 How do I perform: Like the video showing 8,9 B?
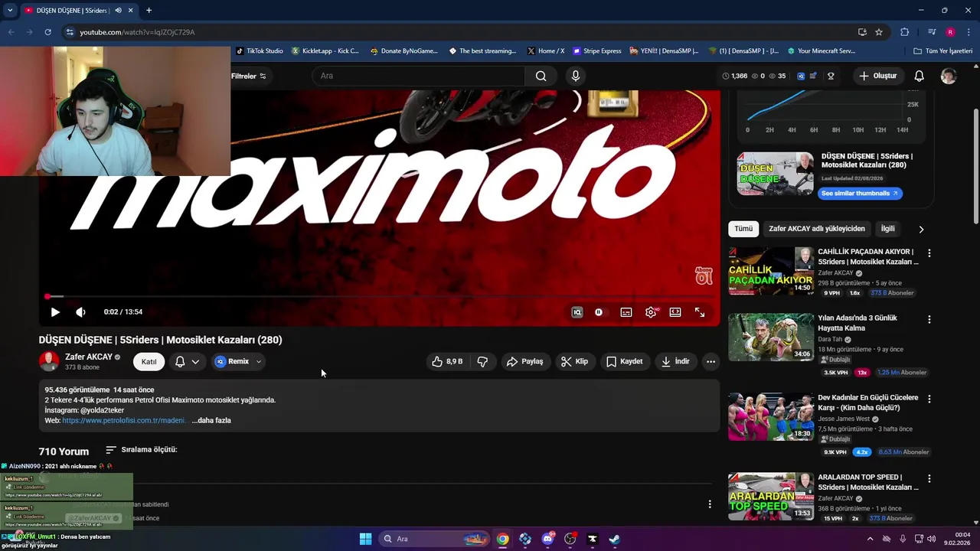[447, 361]
